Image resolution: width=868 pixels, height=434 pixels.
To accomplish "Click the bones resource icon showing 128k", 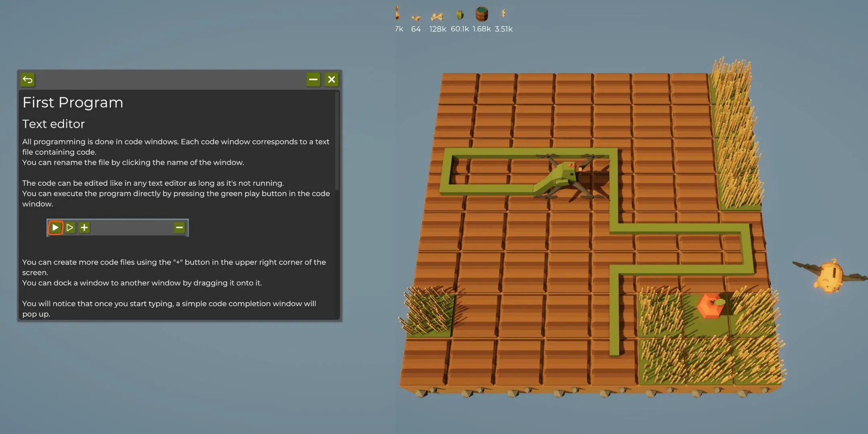I will pos(438,16).
